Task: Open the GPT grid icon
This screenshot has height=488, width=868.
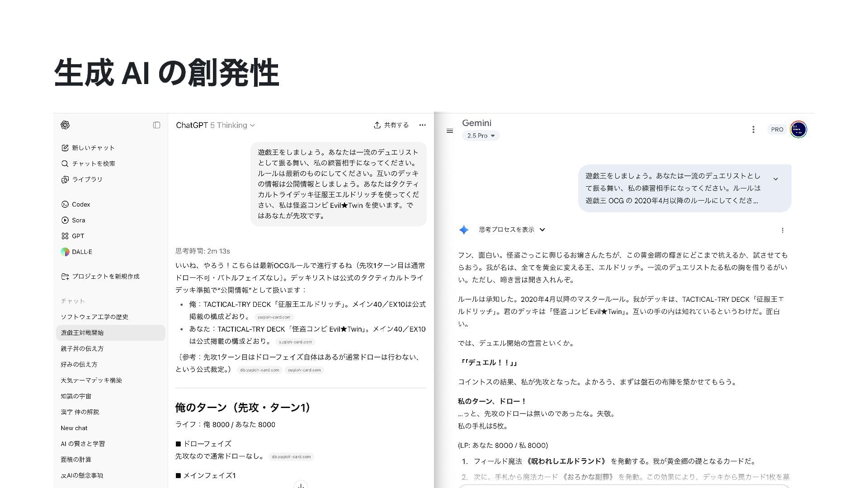Action: click(65, 236)
